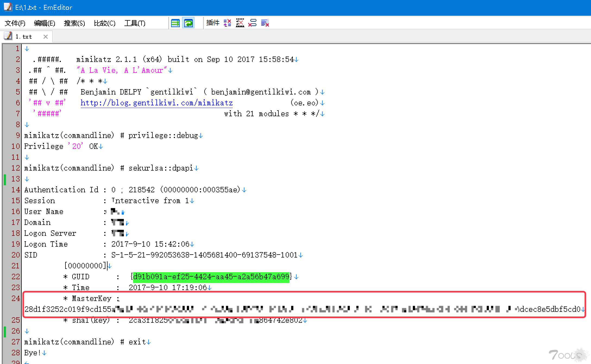Click the remove bookmarked lines plugin icon

click(x=252, y=23)
